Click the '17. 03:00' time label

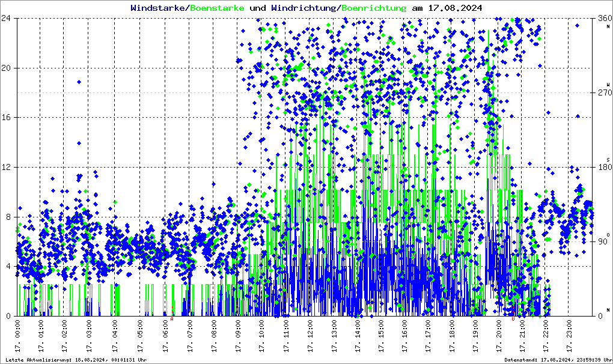[89, 336]
